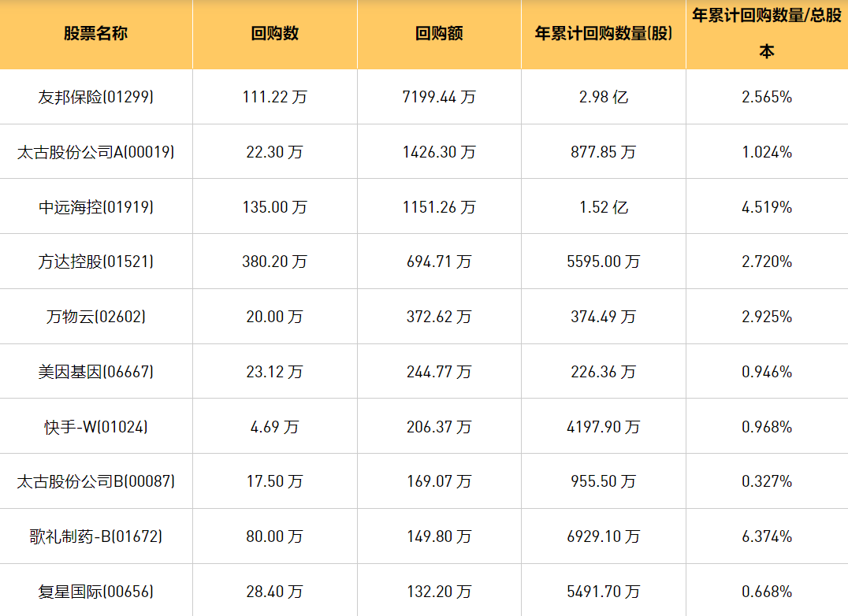Click 友邦保险 repurchase amount 7199.44 万

439,97
